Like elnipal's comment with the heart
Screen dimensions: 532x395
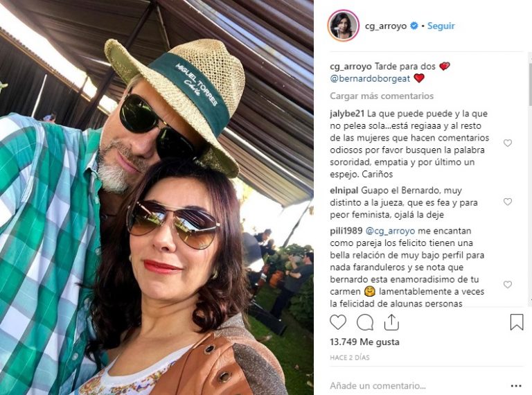pos(508,202)
